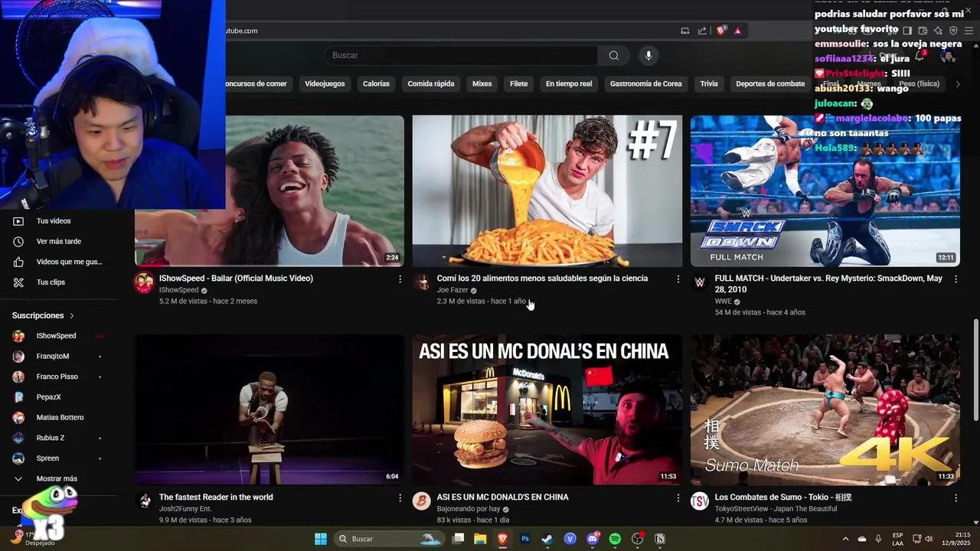Click the Windows Start button
Image resolution: width=980 pixels, height=551 pixels.
(321, 539)
